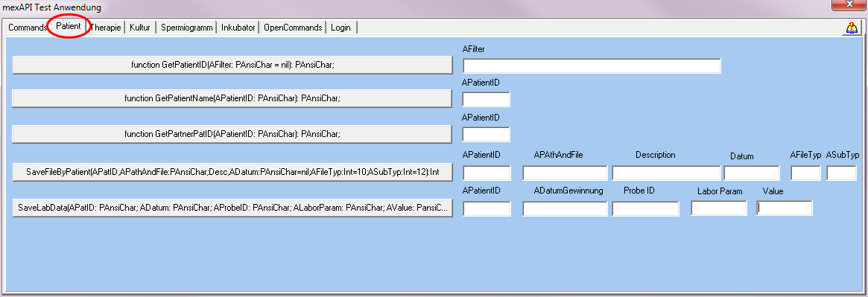Focus the APatientID field in SaveFileByPatient row

point(487,173)
